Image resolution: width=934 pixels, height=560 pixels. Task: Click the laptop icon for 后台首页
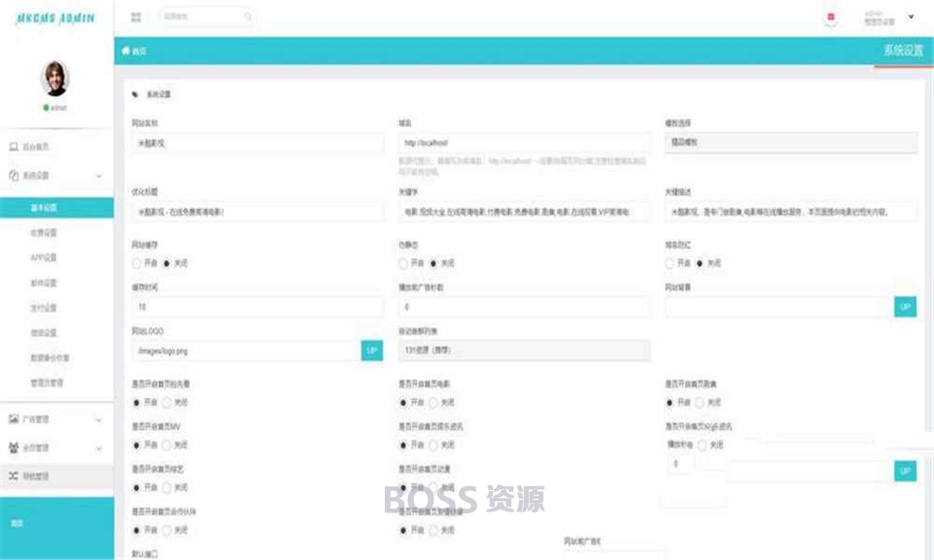tap(14, 147)
